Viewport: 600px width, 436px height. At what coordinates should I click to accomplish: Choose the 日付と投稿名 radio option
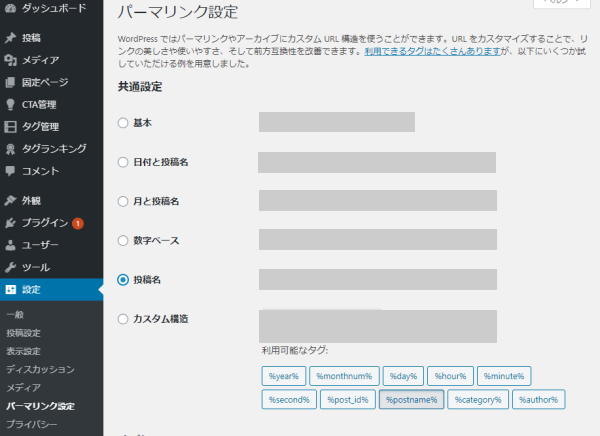[123, 162]
